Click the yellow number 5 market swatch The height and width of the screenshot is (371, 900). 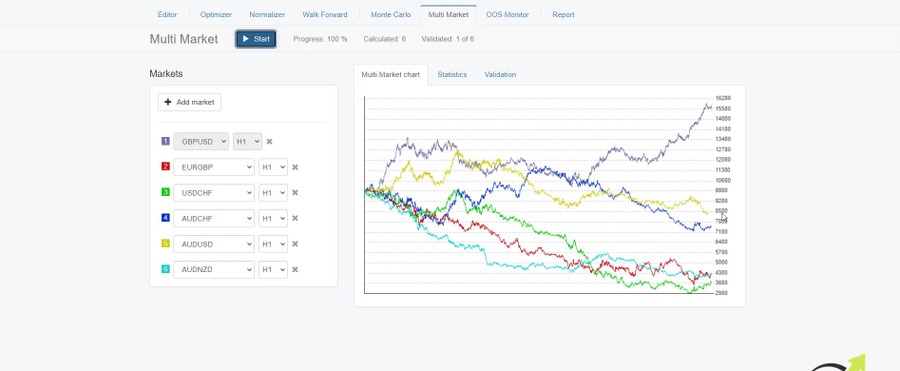pos(165,244)
